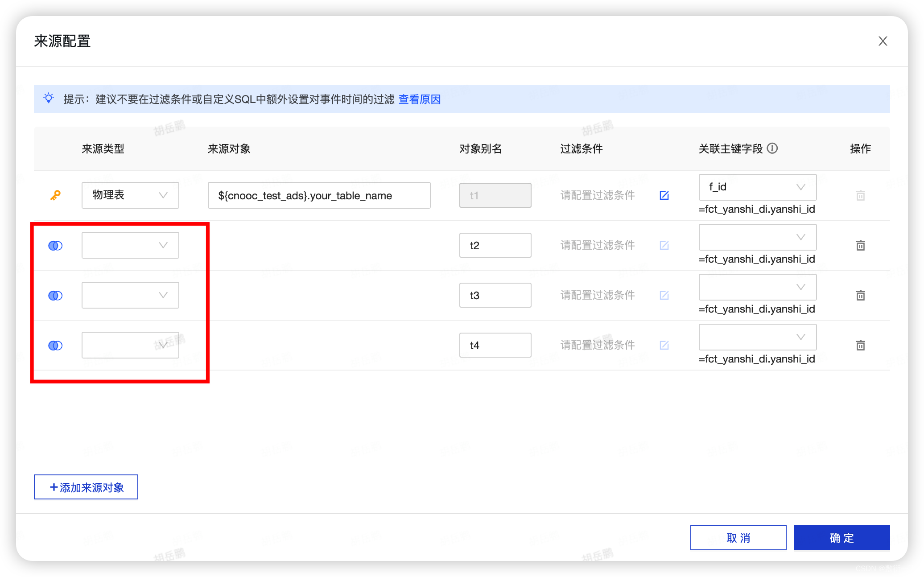Open the source type dropdown in t4 row
The width and height of the screenshot is (924, 577).
point(130,345)
